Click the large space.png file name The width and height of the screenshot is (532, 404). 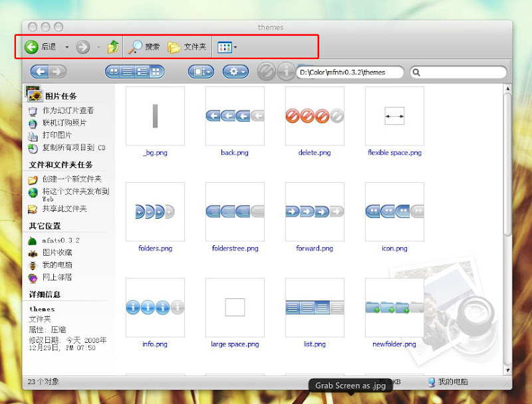[x=235, y=344]
